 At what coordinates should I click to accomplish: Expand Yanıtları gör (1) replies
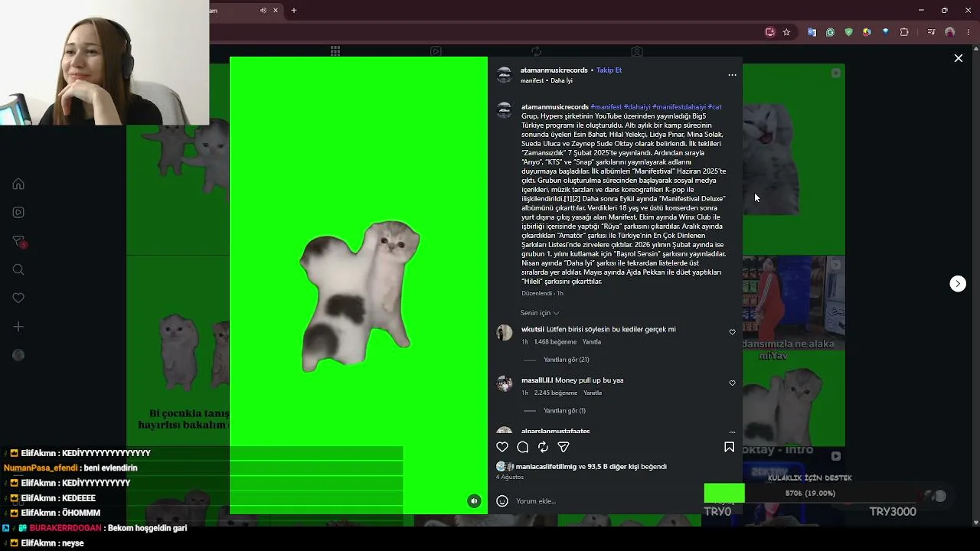(x=564, y=411)
